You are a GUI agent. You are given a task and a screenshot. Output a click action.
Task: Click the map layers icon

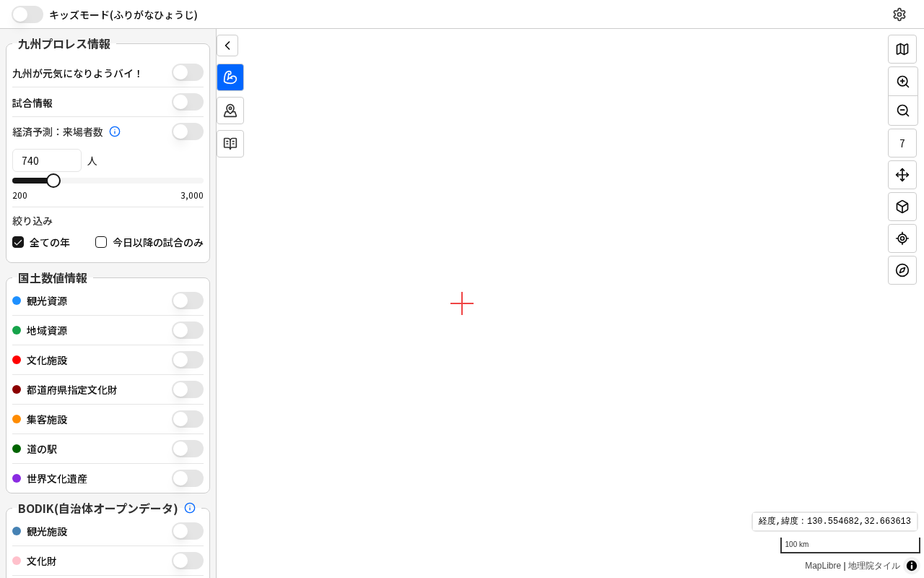click(902, 49)
